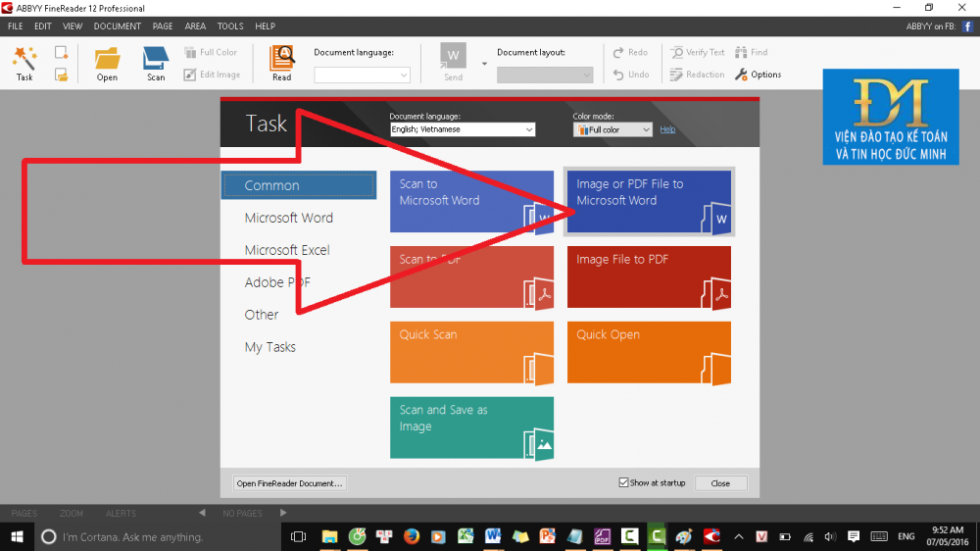Open the DOCUMENT menu
The width and height of the screenshot is (980, 551).
tap(118, 26)
